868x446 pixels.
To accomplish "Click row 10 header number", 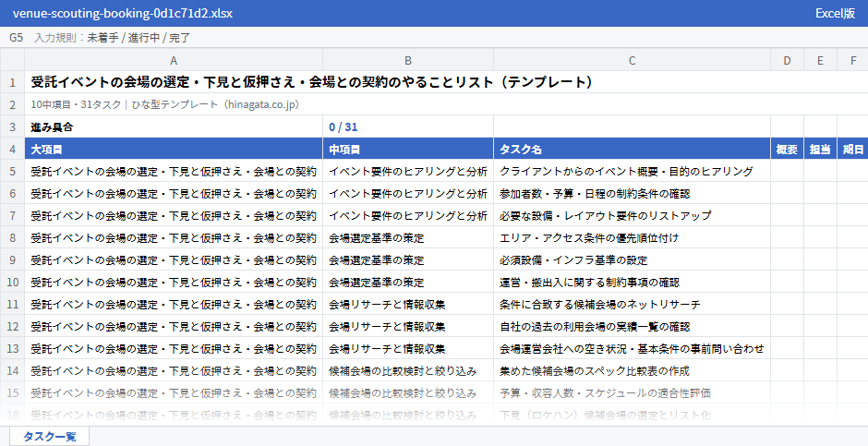I will [12, 282].
